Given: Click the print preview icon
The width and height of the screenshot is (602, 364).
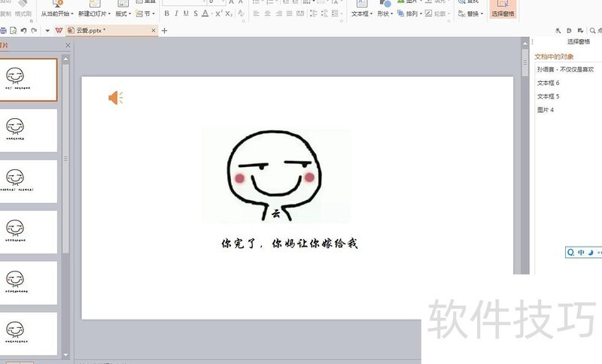Looking at the screenshot, I should [14, 31].
